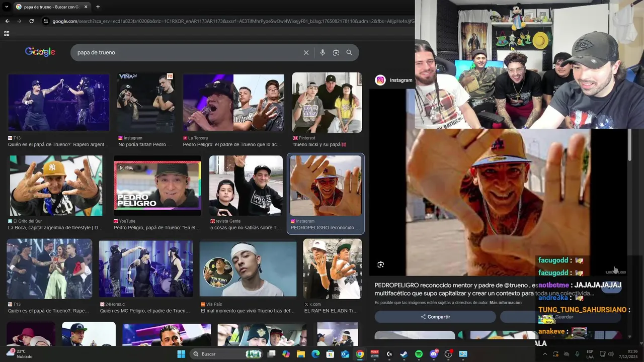This screenshot has width=644, height=362.
Task: Open the Windows Start menu
Action: pos(181,354)
